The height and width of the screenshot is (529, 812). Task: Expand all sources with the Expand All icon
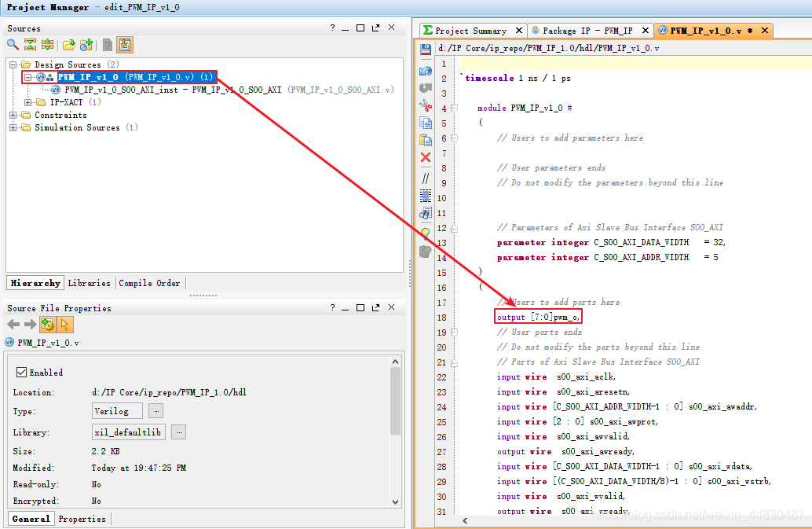click(x=48, y=45)
